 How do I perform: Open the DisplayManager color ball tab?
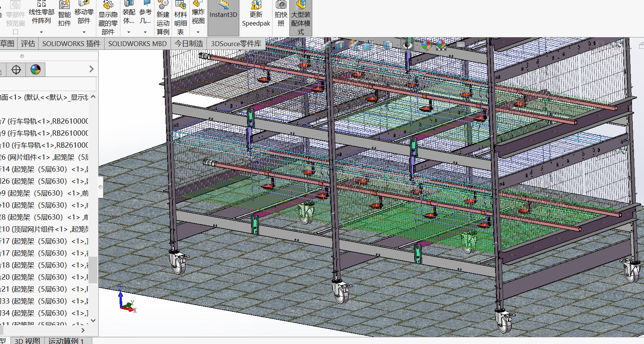36,69
